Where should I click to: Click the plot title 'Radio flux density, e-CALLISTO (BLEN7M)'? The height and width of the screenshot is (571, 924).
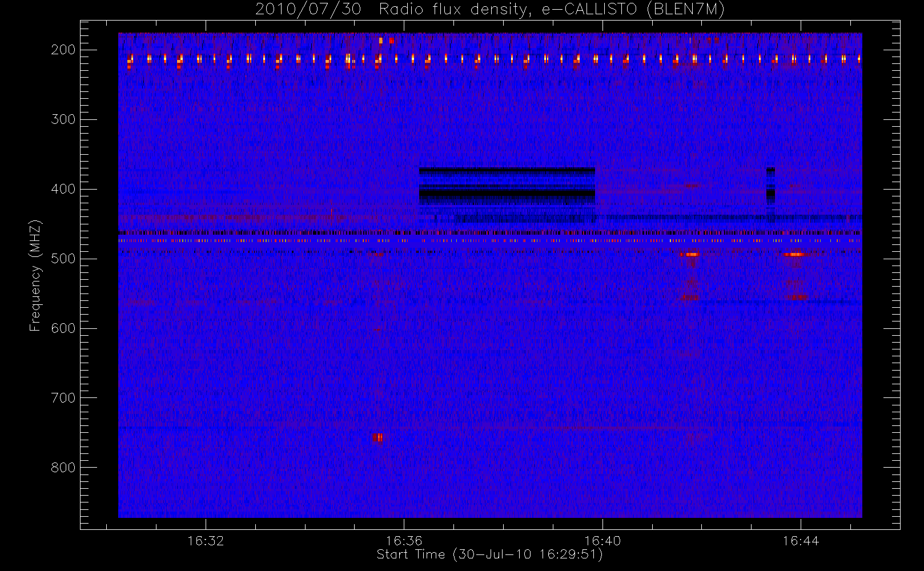coord(552,10)
